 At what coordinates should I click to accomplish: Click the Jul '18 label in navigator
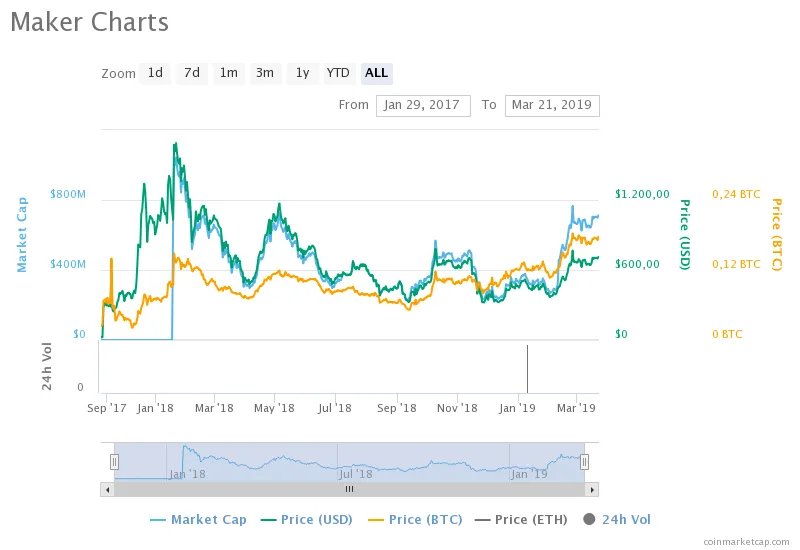click(356, 474)
